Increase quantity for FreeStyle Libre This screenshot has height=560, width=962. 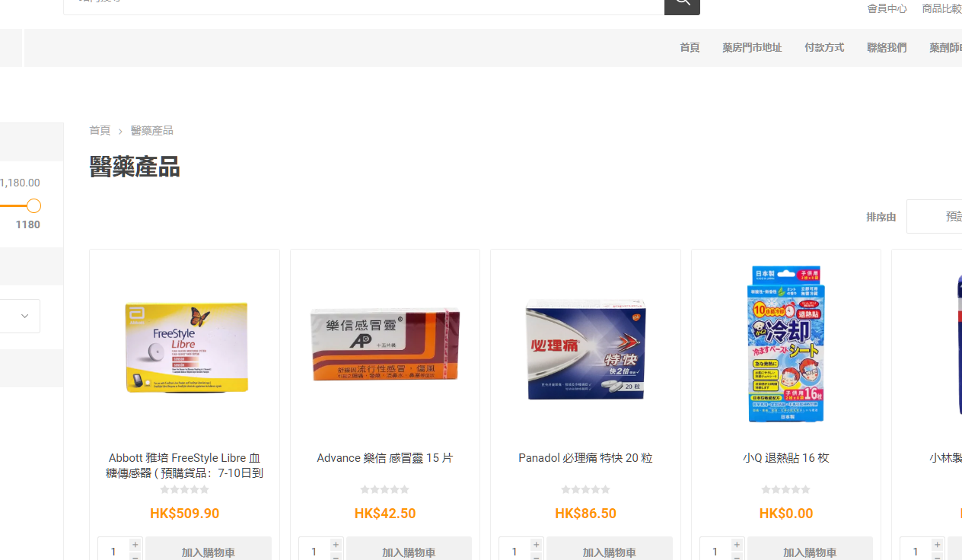pos(135,545)
